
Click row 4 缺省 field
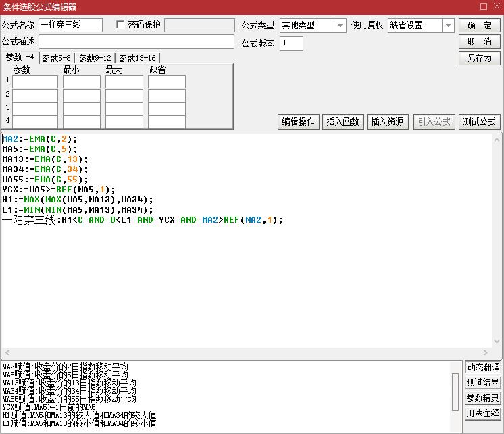pos(167,122)
